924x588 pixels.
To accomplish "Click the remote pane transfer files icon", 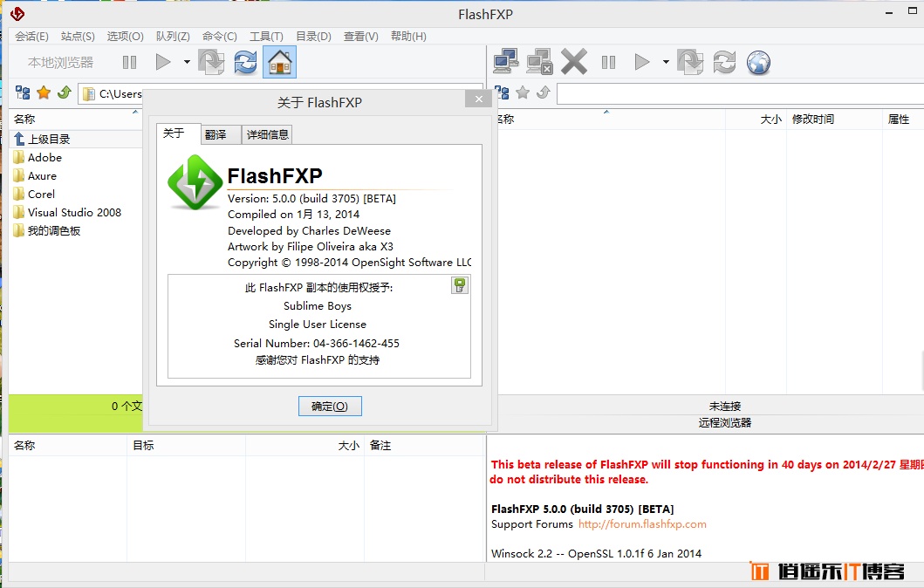I will coord(691,62).
